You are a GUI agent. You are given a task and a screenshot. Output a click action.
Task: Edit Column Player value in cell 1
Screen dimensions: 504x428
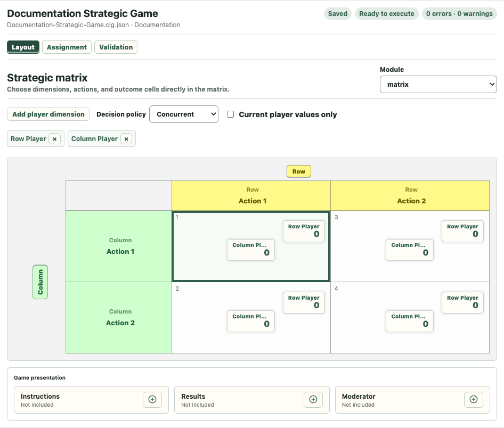pyautogui.click(x=251, y=250)
